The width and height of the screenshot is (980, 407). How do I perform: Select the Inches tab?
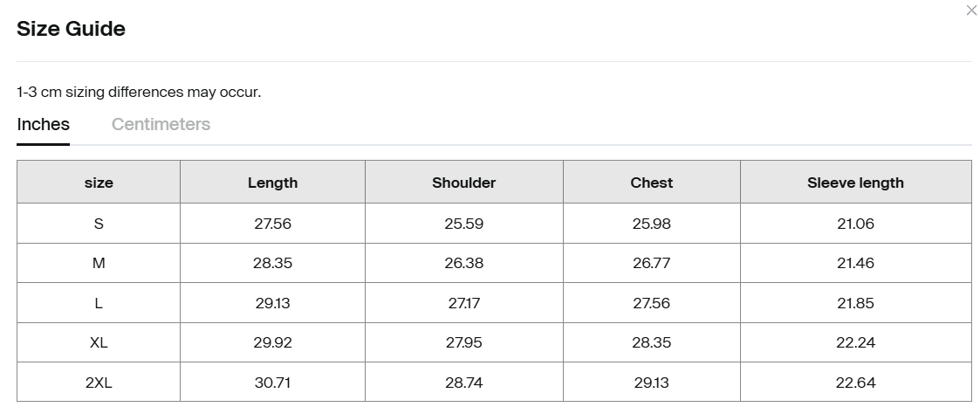click(x=44, y=124)
